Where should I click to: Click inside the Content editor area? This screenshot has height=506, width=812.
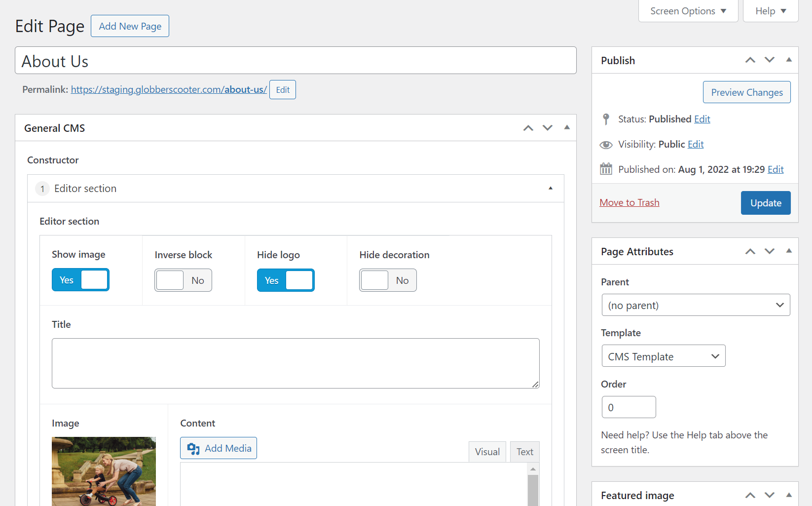point(354,484)
